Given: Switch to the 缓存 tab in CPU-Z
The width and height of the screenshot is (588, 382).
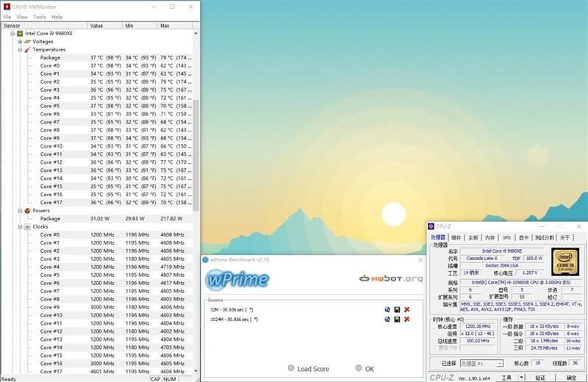Looking at the screenshot, I should (x=456, y=238).
